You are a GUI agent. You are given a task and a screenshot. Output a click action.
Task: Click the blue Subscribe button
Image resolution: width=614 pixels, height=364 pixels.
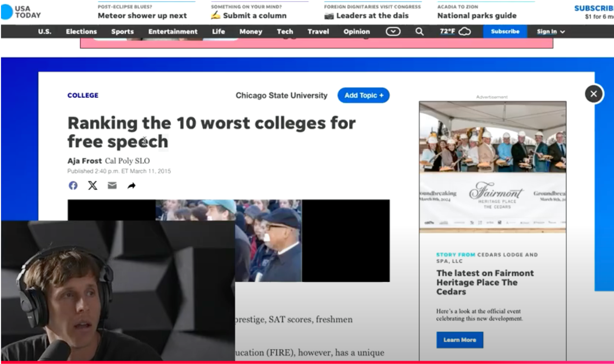click(x=505, y=31)
